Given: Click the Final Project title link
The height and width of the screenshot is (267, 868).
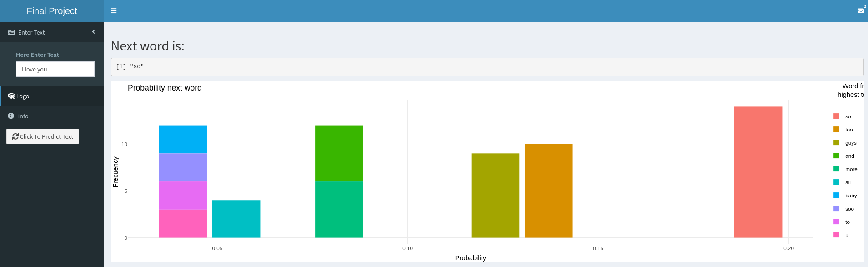Looking at the screenshot, I should click(52, 11).
